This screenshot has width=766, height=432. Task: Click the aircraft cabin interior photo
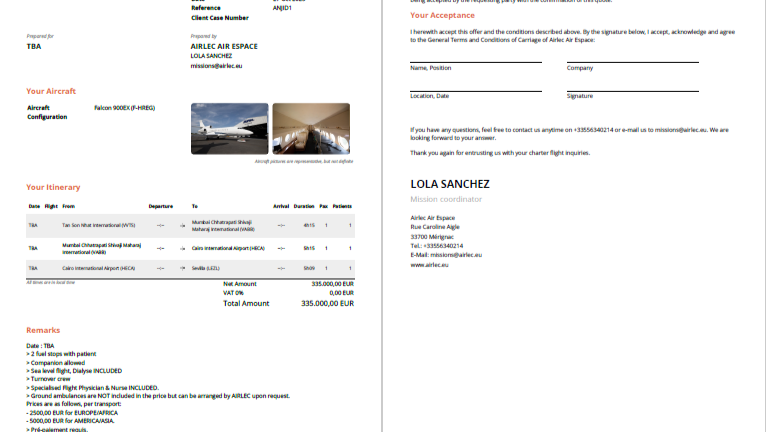coord(311,128)
